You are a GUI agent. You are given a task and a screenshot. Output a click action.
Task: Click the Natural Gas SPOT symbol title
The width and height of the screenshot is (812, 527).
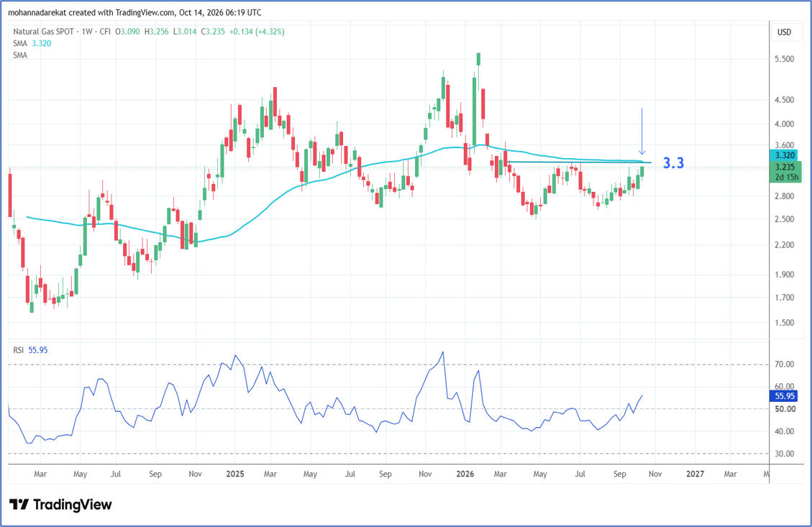[x=43, y=32]
